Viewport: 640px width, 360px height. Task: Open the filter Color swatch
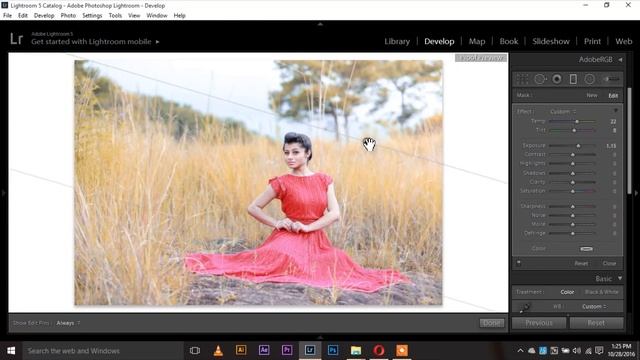coord(587,249)
